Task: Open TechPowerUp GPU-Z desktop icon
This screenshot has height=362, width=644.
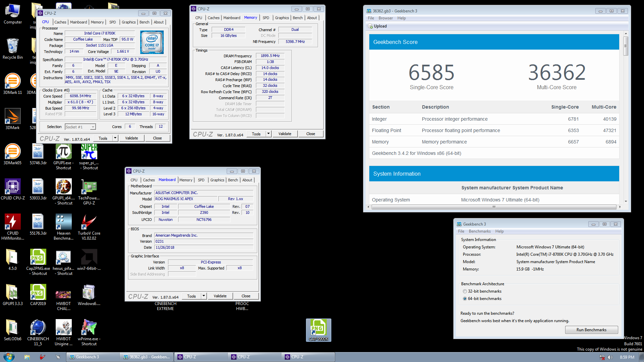Action: 89,192
